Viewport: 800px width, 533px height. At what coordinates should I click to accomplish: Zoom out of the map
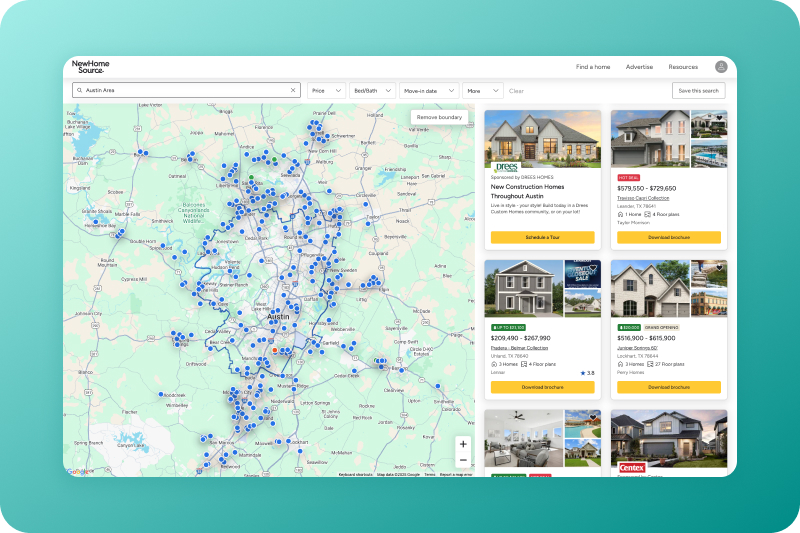point(462,460)
